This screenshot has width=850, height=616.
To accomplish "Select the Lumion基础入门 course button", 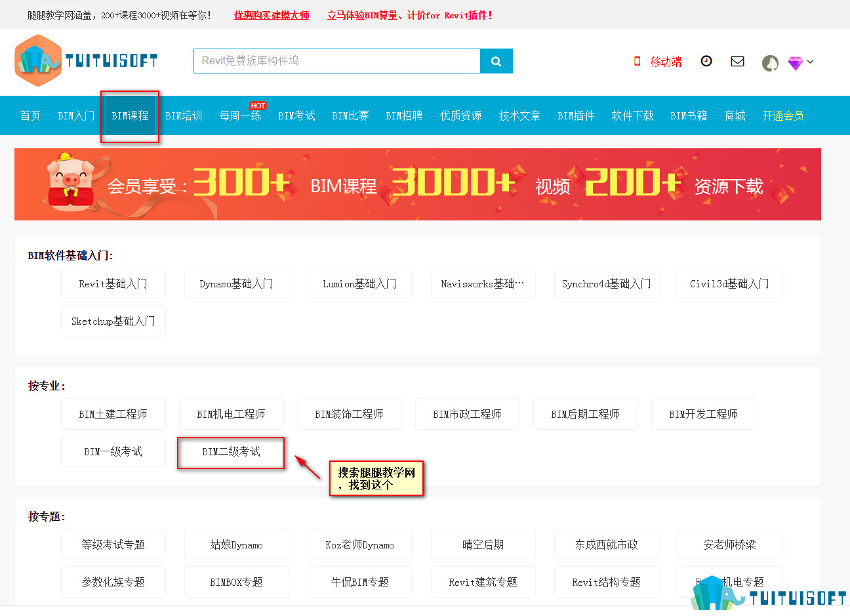I will click(x=360, y=283).
